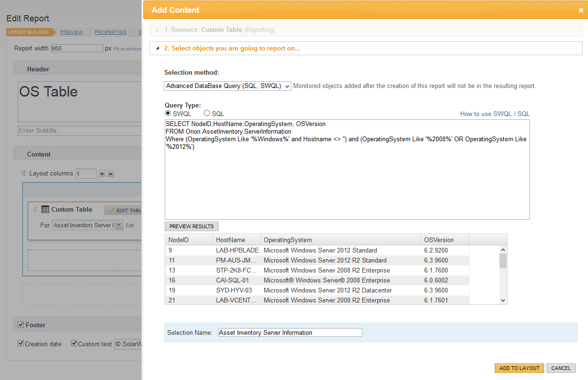588x380 pixels.
Task: Expand step 1 Resource: Custom Table
Action: (157, 30)
